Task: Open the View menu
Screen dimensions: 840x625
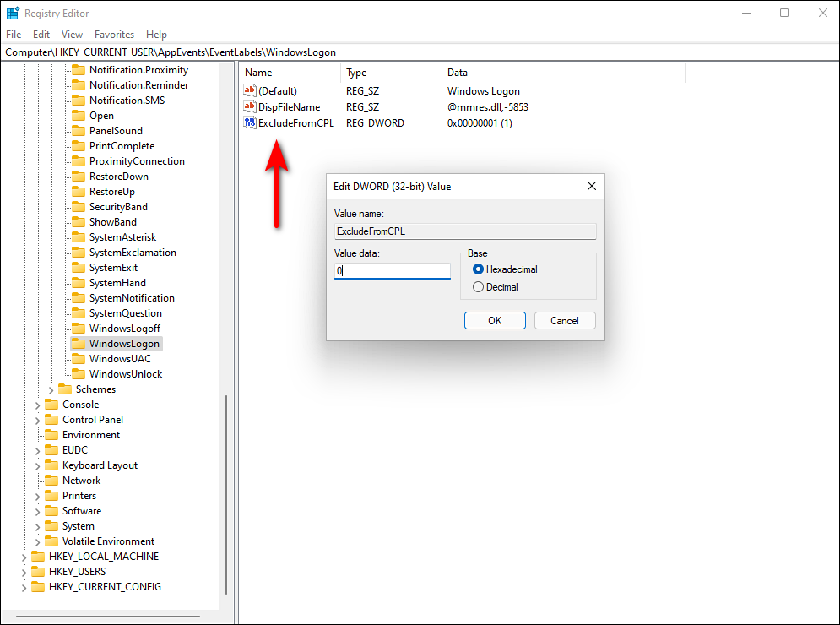Action: click(x=72, y=35)
